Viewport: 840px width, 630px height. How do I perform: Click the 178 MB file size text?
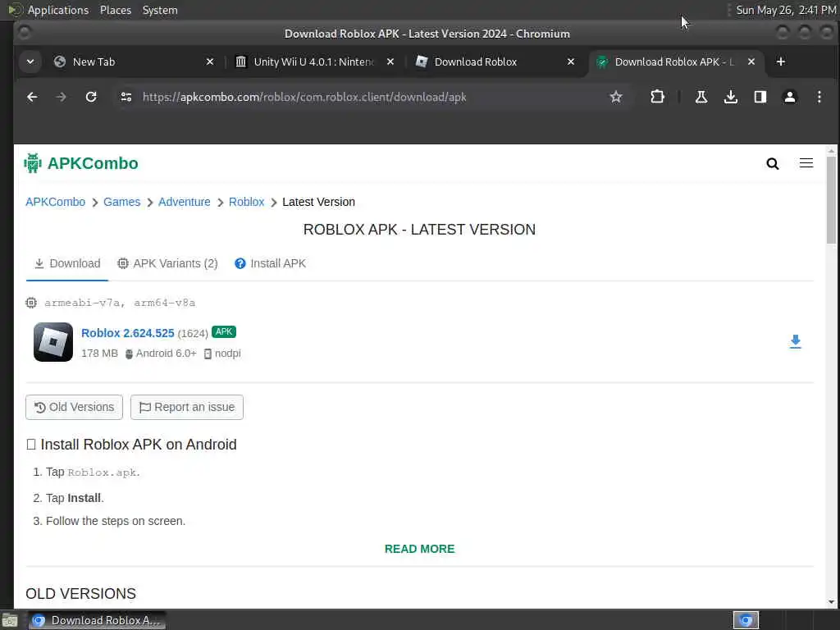(x=99, y=354)
